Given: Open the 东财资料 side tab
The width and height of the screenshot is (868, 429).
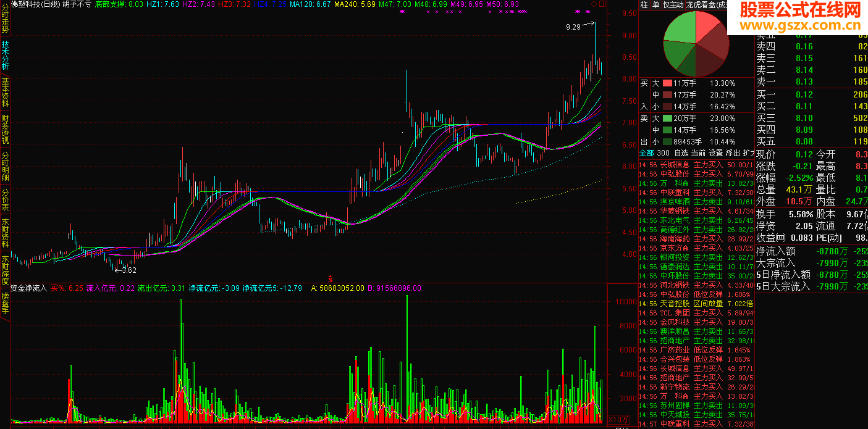Looking at the screenshot, I should pos(5,233).
